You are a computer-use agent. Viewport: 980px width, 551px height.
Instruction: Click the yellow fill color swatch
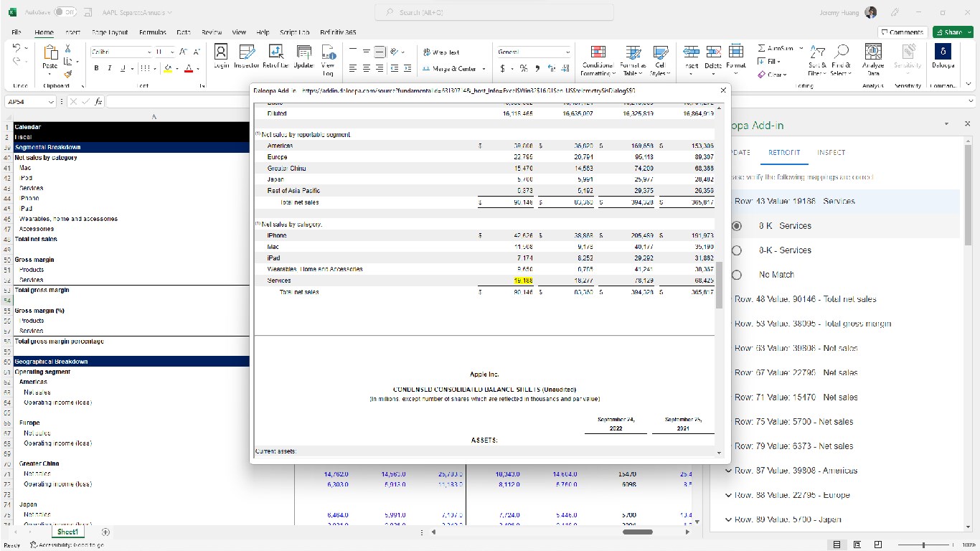coord(168,69)
